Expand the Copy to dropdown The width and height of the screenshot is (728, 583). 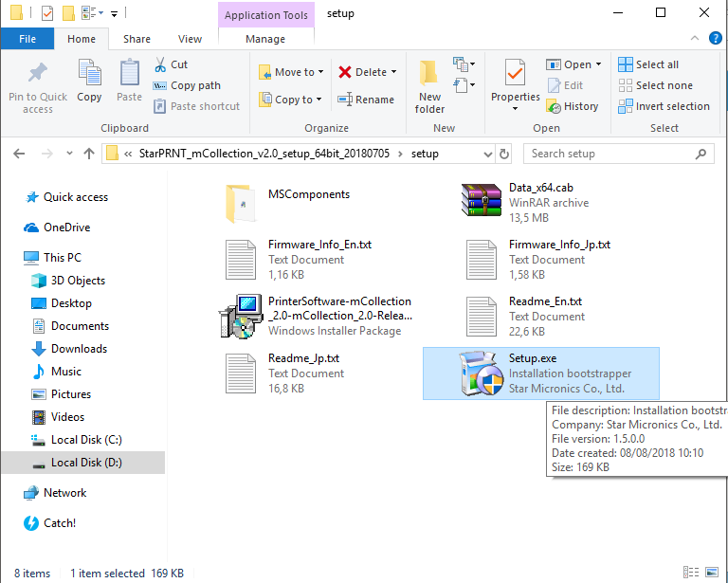[x=318, y=100]
